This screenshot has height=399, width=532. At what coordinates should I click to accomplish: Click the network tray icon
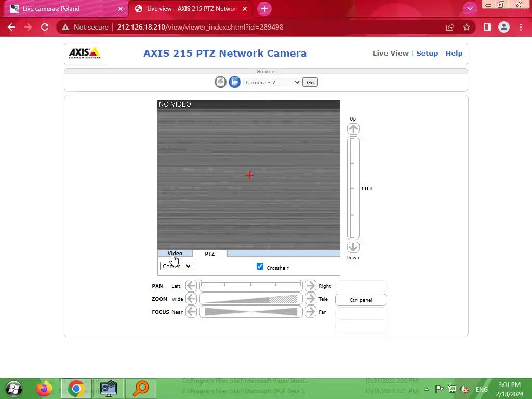point(452,389)
